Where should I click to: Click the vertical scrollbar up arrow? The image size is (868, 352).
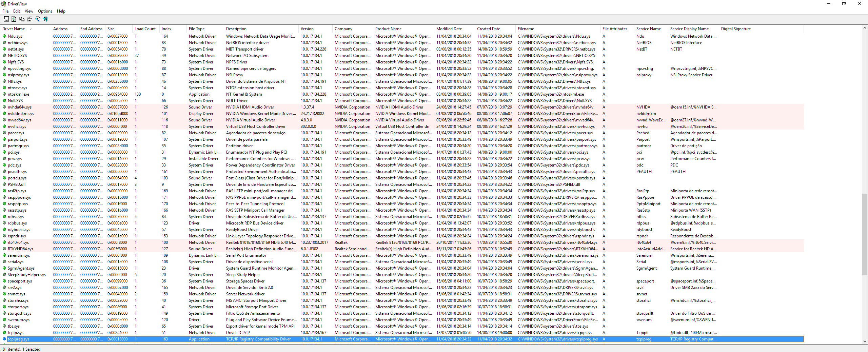[865, 28]
